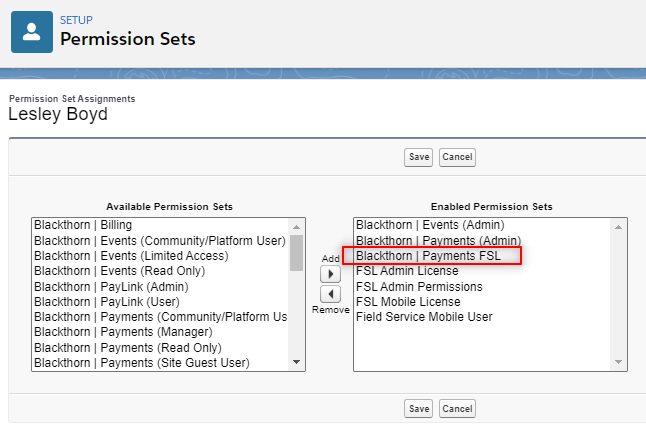Image resolution: width=646 pixels, height=424 pixels.
Task: Click down arrow of Available list scrollbar
Action: [x=296, y=362]
